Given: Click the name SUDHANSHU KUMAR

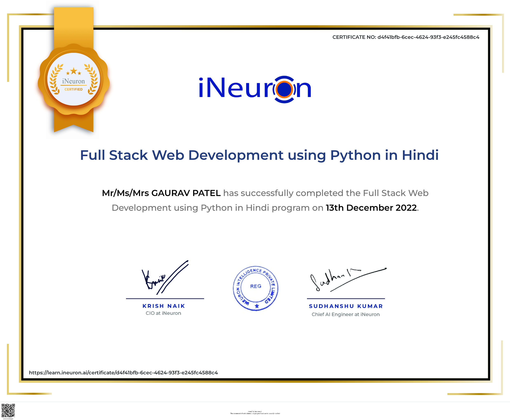Looking at the screenshot, I should pos(346,306).
